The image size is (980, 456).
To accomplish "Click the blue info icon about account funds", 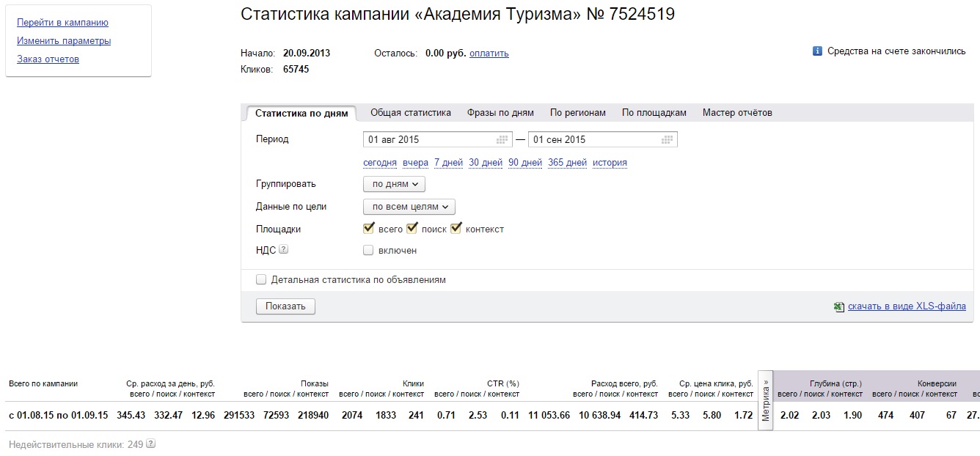I will click(816, 52).
